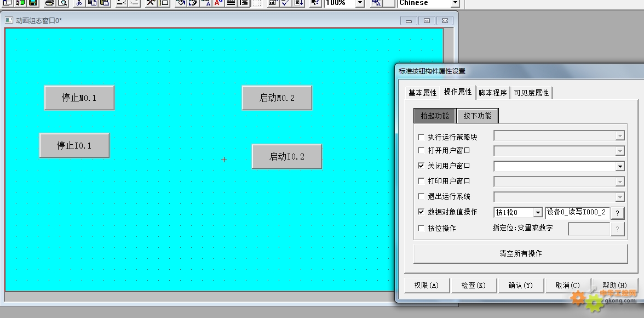The height and width of the screenshot is (318, 644).
Task: Switch to the 可见度属性 tab
Action: point(531,93)
